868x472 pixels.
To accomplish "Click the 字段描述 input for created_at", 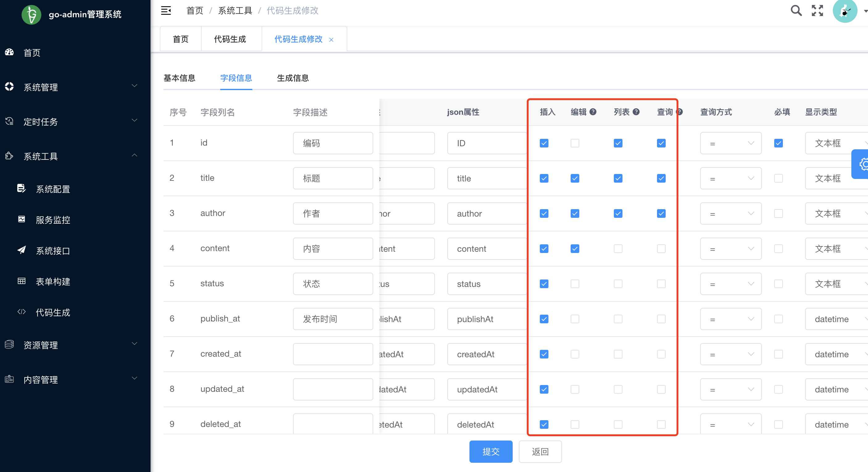I will tap(333, 354).
